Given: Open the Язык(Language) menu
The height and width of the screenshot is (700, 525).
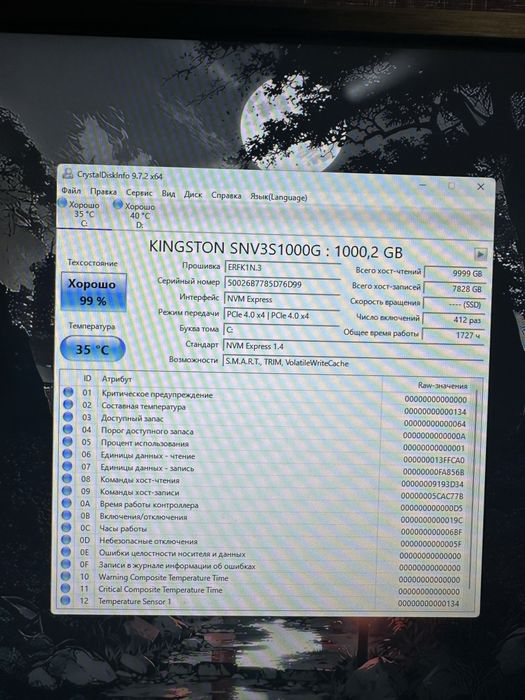Looking at the screenshot, I should [x=279, y=197].
